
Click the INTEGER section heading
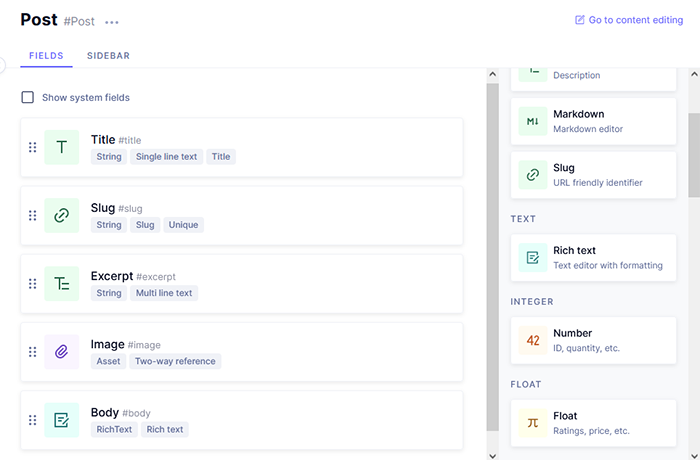(532, 301)
